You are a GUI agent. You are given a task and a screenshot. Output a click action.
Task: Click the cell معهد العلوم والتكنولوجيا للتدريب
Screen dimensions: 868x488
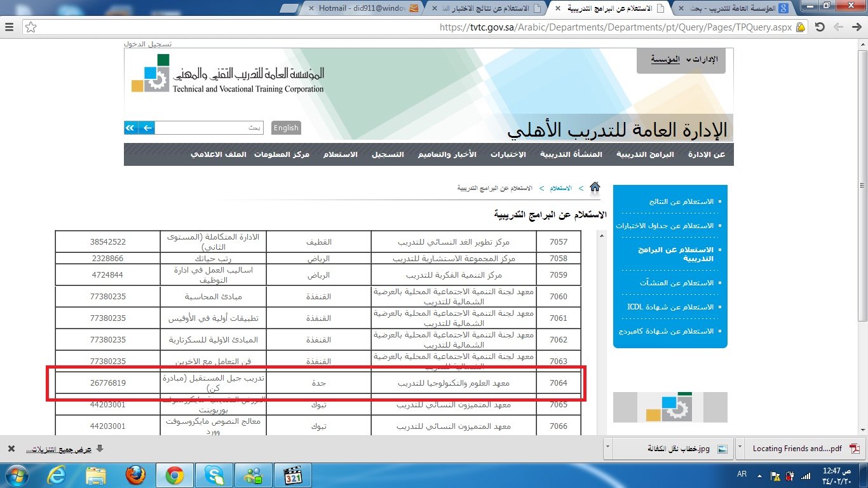(454, 383)
